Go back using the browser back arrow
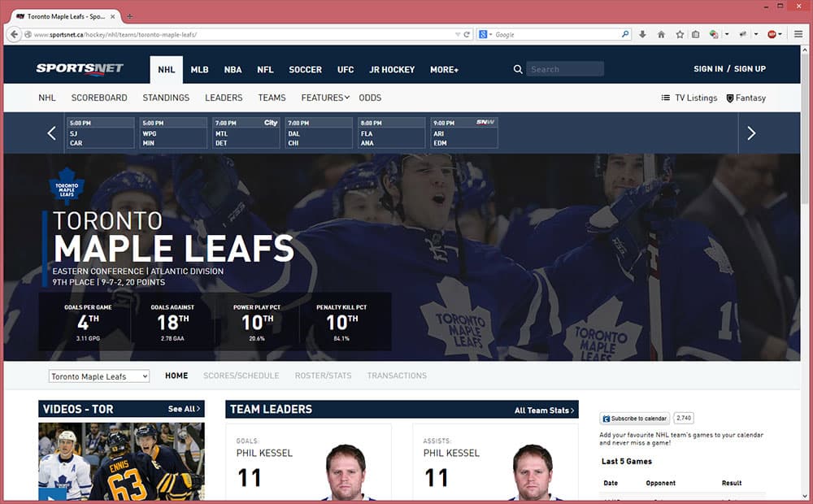 pos(15,34)
